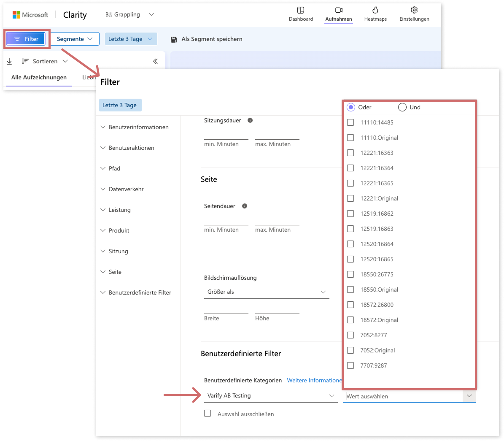Open the Weitere Informationen link
504x441 pixels.
pyautogui.click(x=314, y=380)
